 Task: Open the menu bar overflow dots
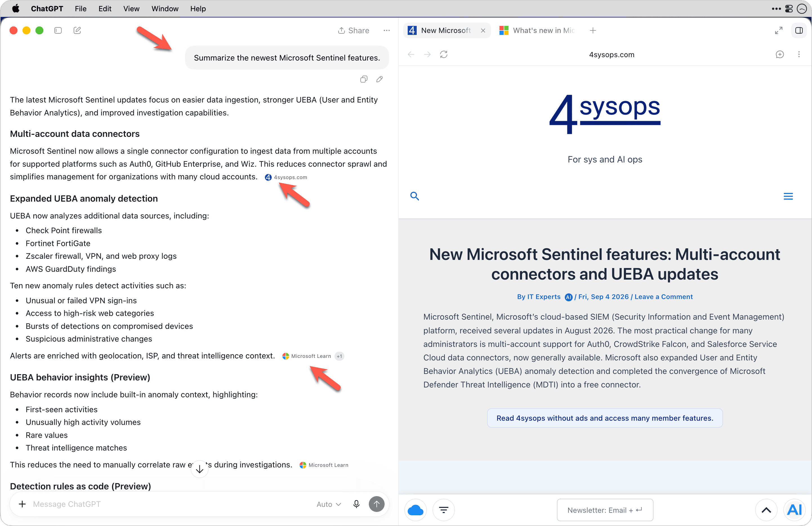tap(776, 8)
